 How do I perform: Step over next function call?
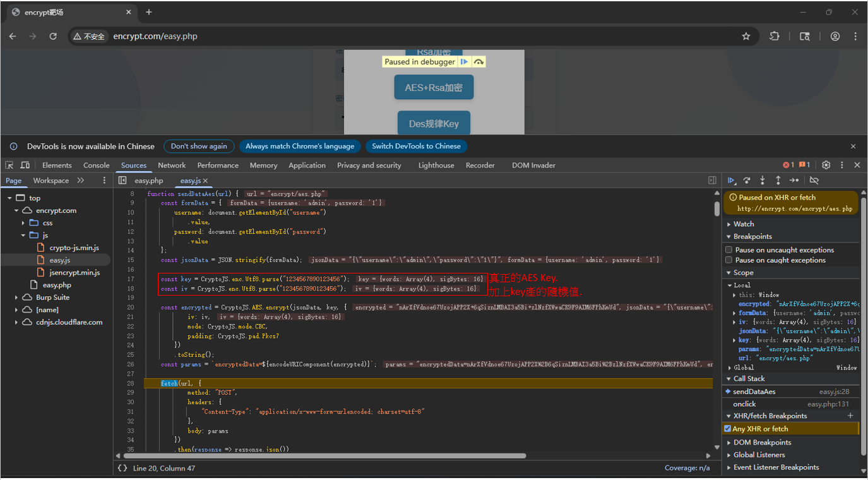pyautogui.click(x=747, y=181)
